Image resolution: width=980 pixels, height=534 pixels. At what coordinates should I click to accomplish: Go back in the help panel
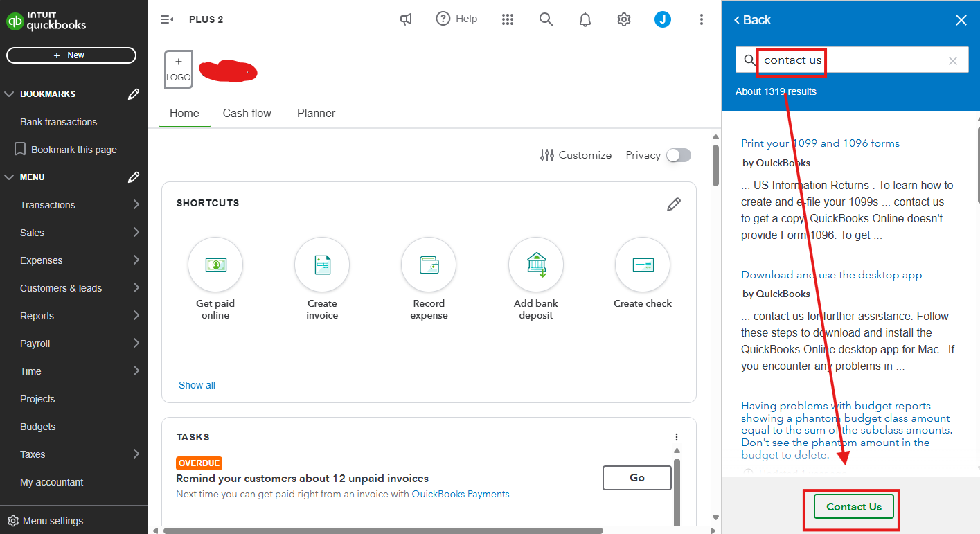point(752,20)
